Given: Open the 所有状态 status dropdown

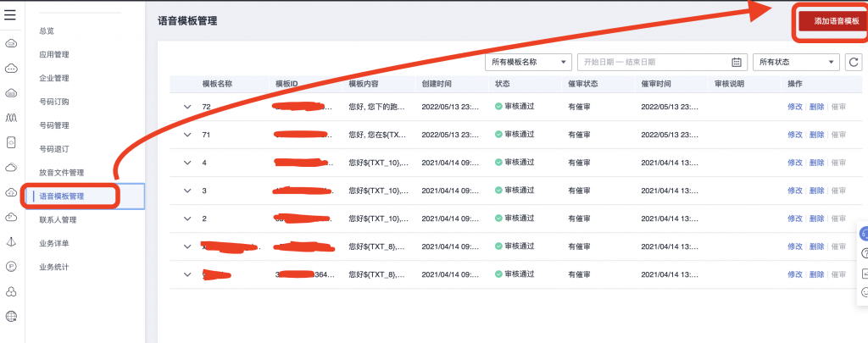Looking at the screenshot, I should [x=796, y=62].
